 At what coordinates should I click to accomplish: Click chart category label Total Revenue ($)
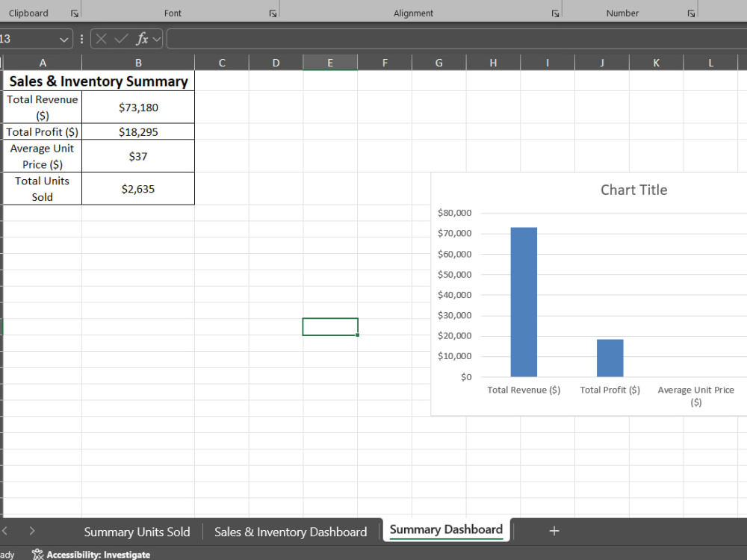tap(524, 390)
